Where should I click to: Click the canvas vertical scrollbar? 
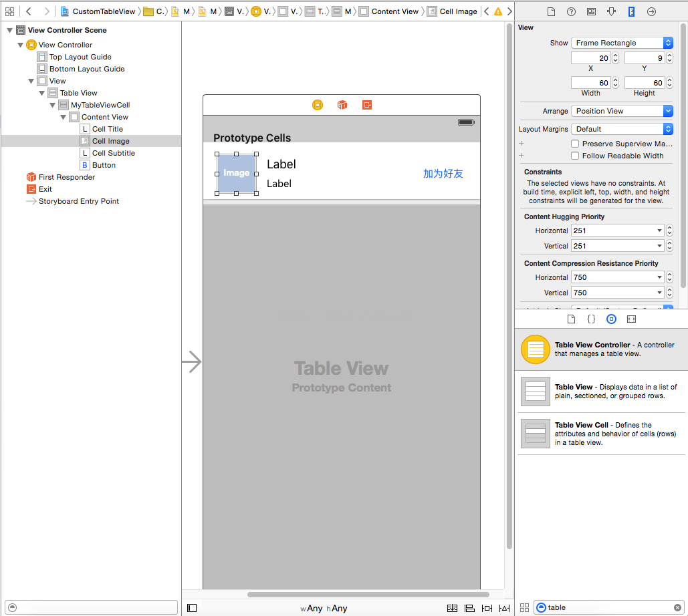[509, 287]
